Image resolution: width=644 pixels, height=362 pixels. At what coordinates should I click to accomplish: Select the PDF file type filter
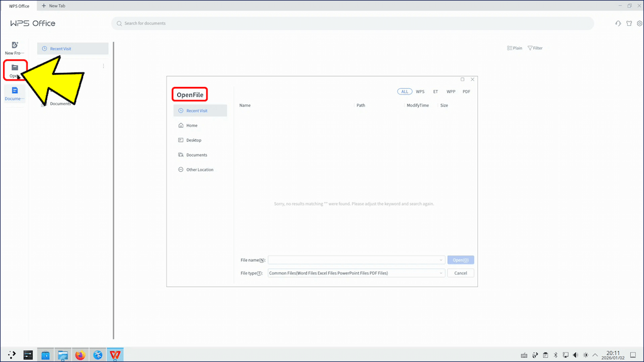[466, 91]
